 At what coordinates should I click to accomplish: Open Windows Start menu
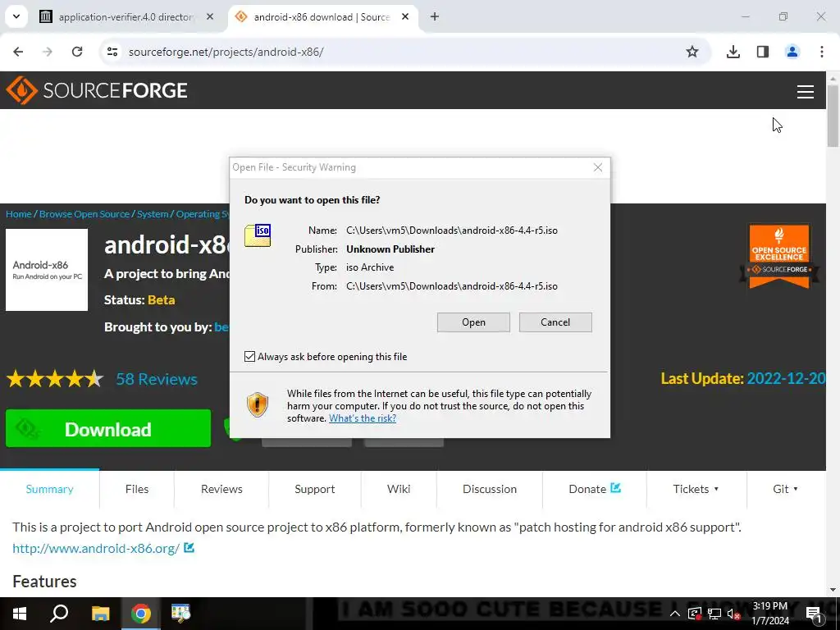coord(20,614)
